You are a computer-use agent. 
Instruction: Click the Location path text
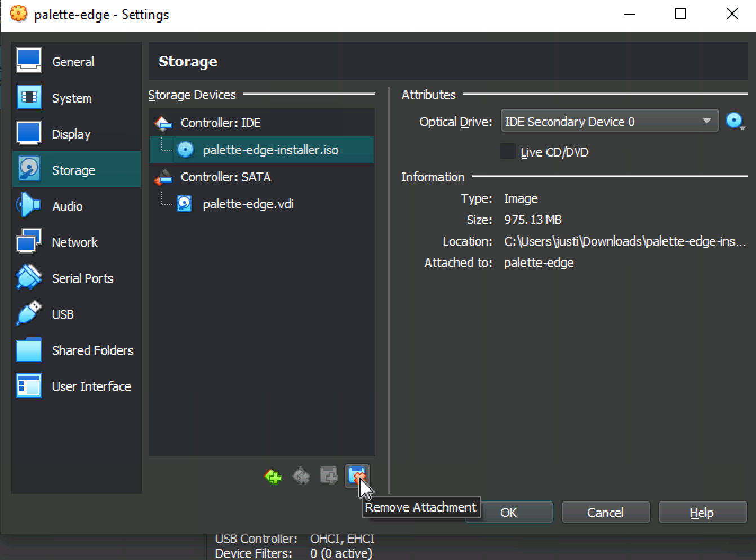tap(624, 241)
